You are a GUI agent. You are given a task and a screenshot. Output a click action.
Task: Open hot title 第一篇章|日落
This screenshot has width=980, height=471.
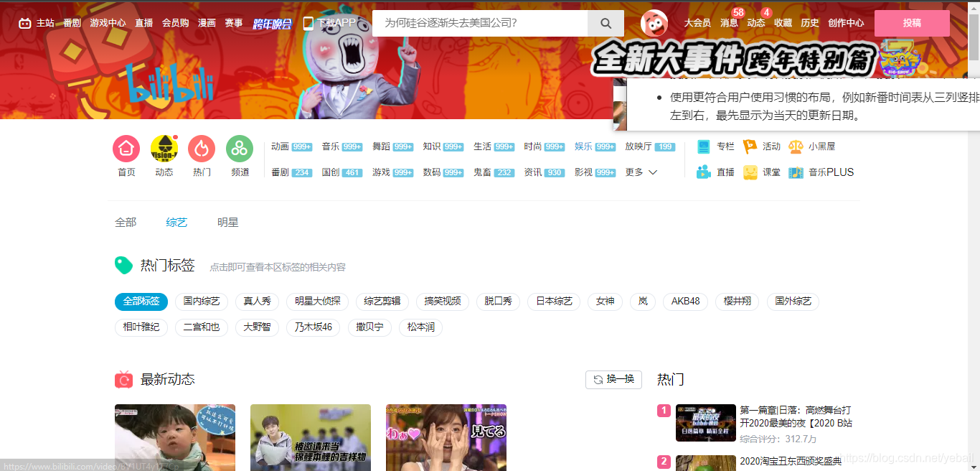[796, 416]
